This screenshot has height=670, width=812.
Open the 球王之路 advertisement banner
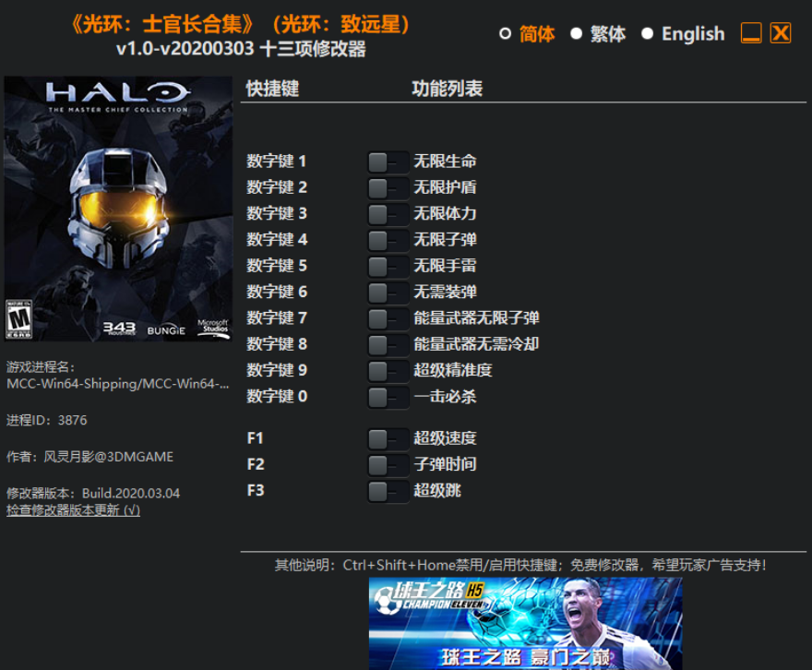pos(525,624)
